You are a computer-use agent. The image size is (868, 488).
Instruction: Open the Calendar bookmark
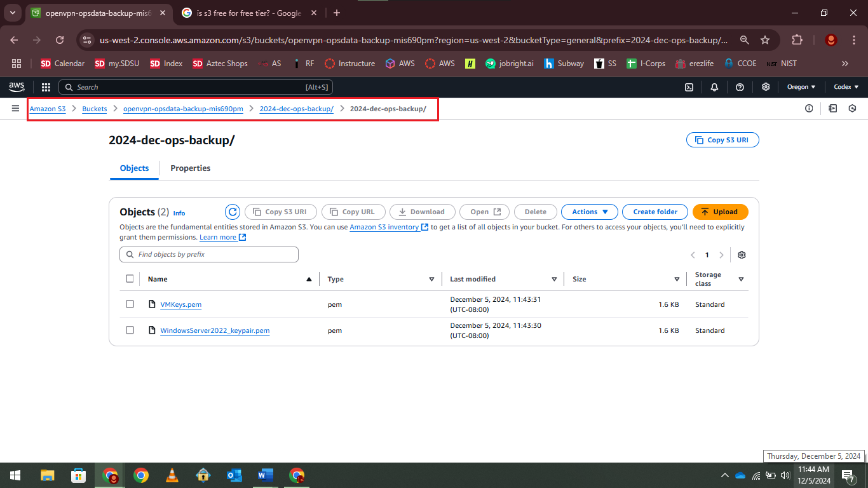[x=62, y=64]
